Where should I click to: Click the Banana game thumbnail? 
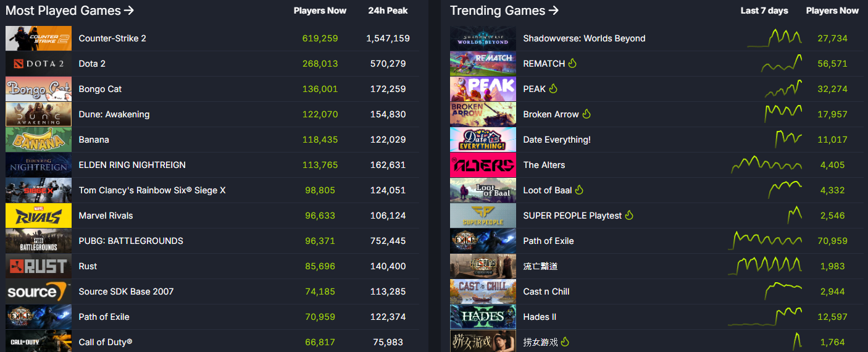(38, 140)
